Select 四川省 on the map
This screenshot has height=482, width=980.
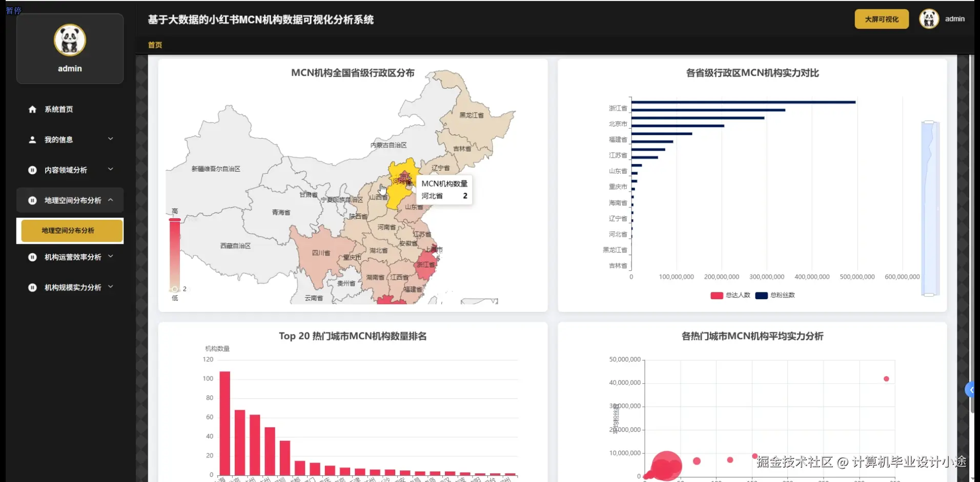click(x=321, y=253)
